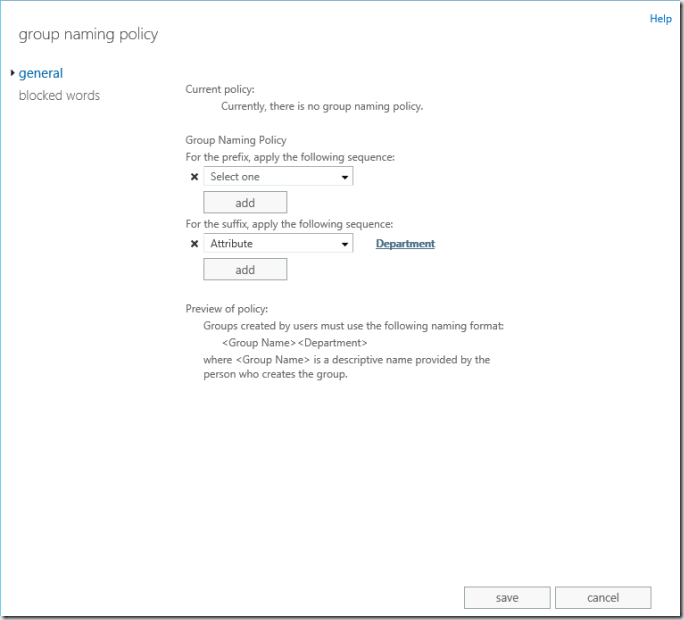Save the group naming policy
This screenshot has height=620, width=684.
(x=507, y=598)
